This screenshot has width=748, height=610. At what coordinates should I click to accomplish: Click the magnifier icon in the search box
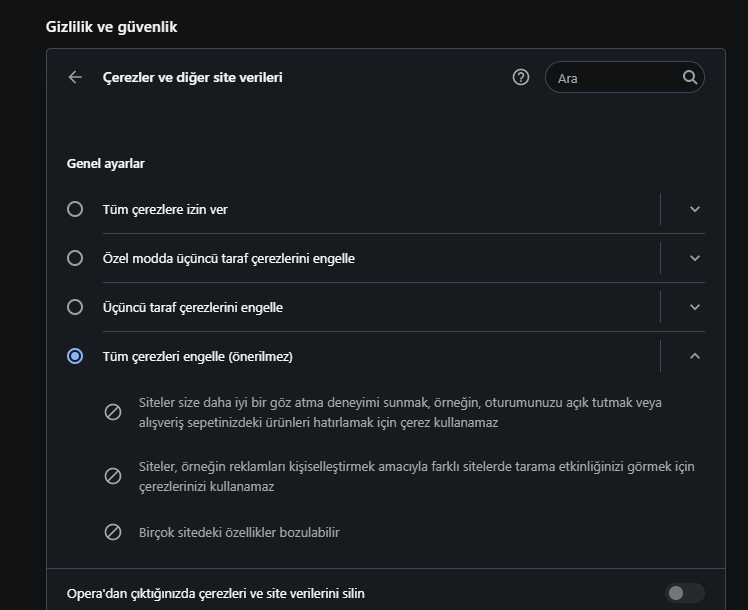690,77
